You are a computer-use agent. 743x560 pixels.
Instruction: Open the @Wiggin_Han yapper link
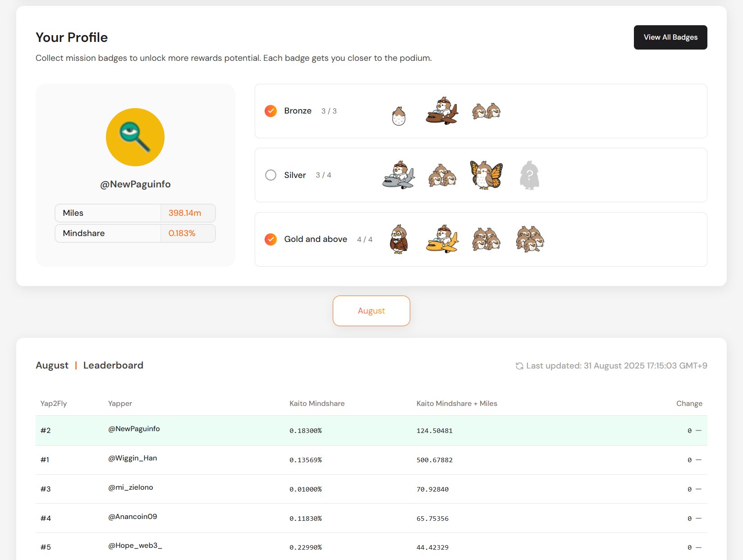click(x=133, y=458)
